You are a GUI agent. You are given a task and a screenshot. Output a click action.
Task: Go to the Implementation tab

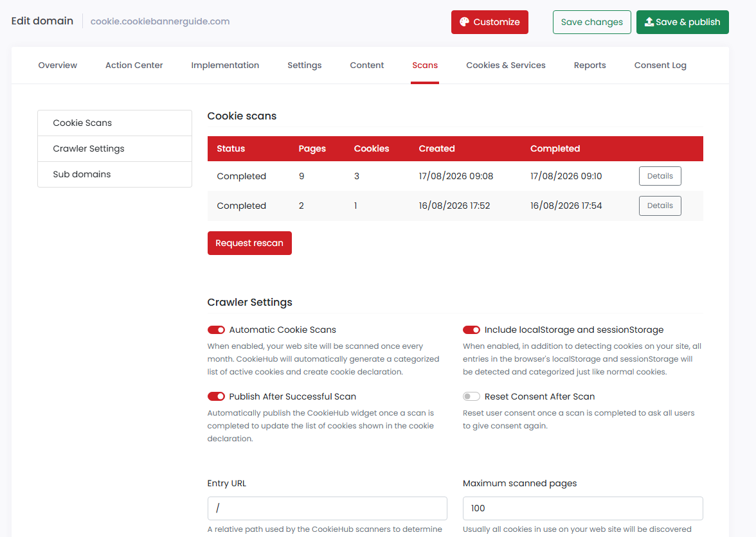point(225,65)
